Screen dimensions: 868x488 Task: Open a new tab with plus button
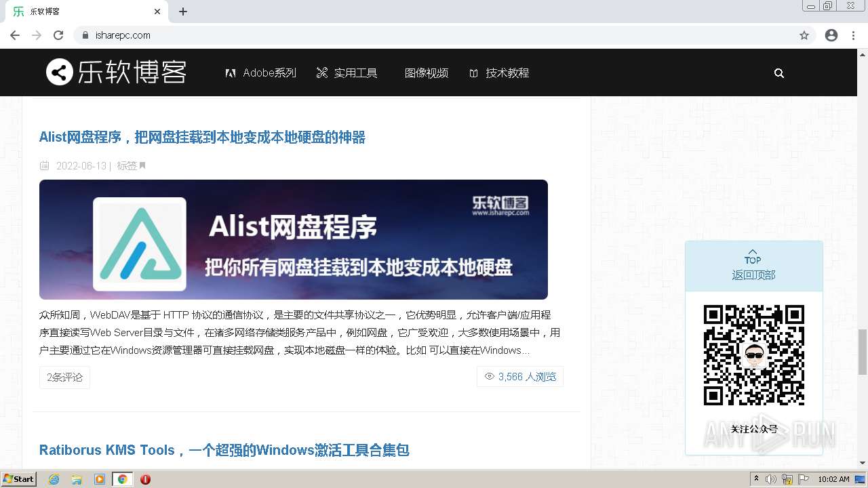[x=183, y=12]
